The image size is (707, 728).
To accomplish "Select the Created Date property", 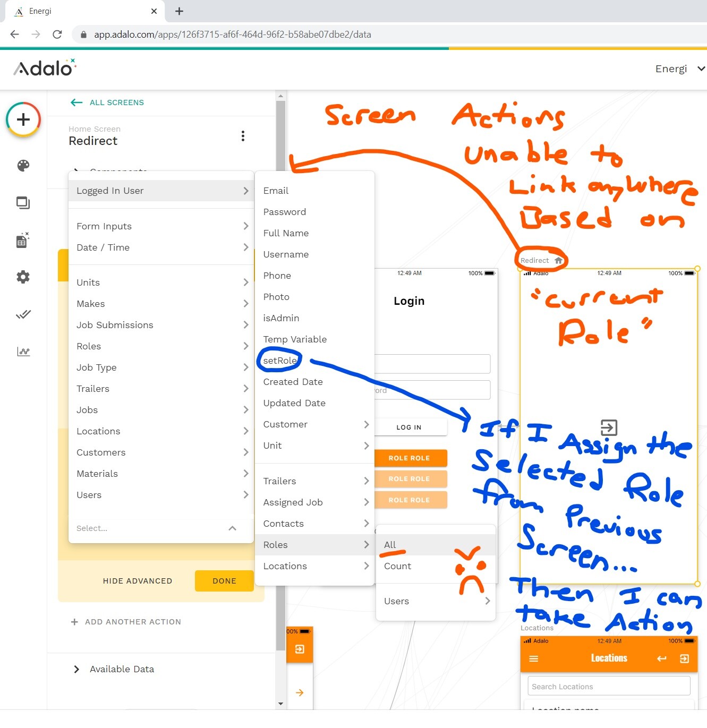I will coord(314,382).
